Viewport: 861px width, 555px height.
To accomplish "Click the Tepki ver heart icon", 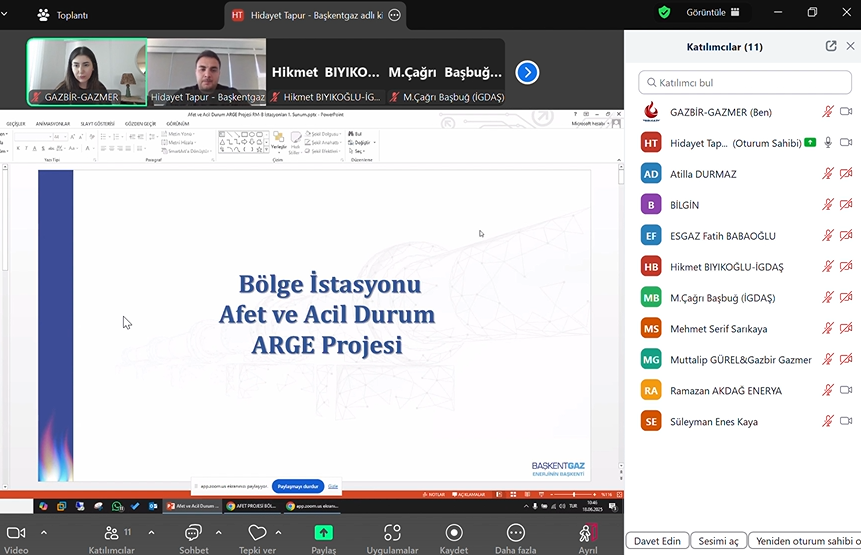I will point(257,532).
